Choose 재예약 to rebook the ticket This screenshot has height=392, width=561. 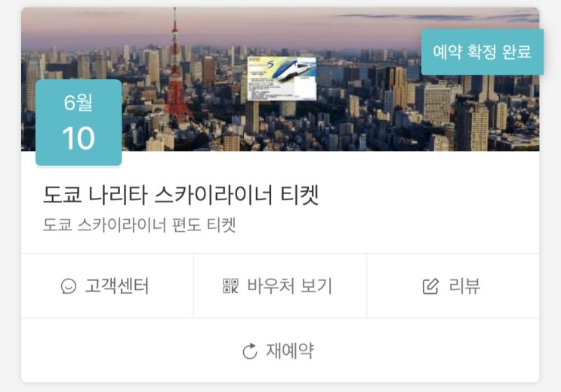280,350
